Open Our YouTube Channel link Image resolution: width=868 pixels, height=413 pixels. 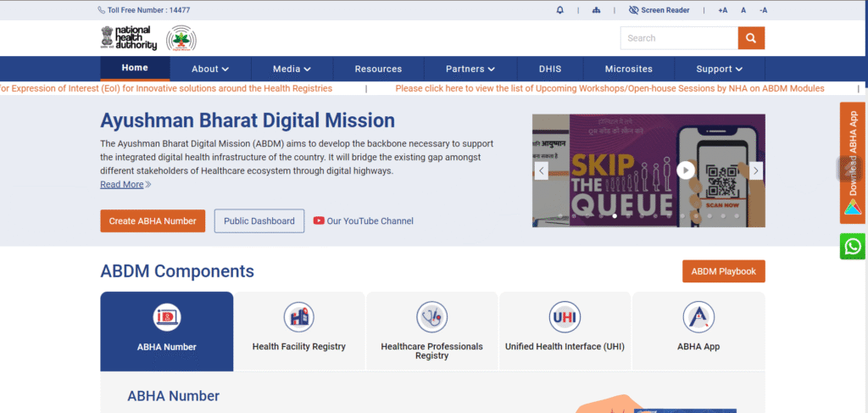pyautogui.click(x=364, y=220)
